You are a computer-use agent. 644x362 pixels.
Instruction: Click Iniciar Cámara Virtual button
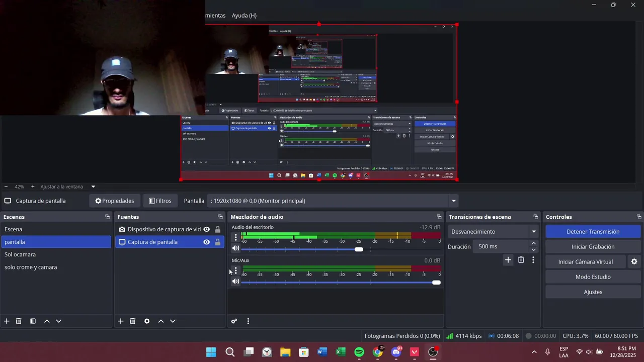click(586, 262)
